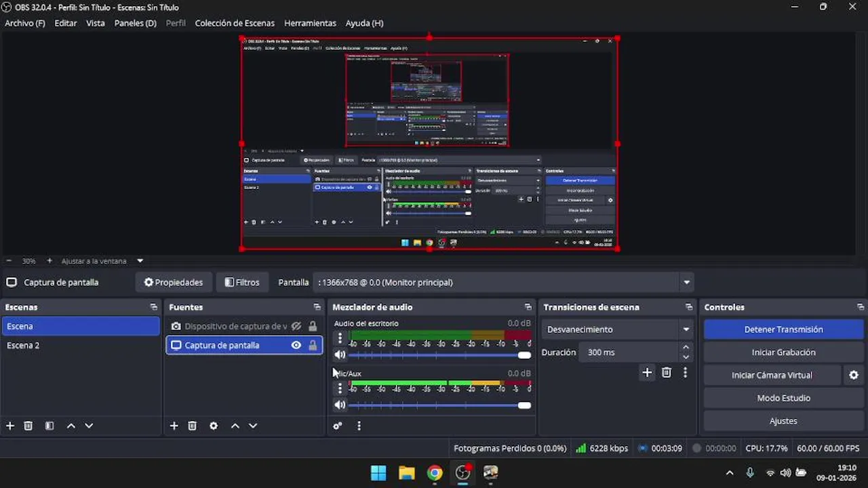This screenshot has height=488, width=868.
Task: Show hidden system tray icons chevron
Action: [730, 473]
